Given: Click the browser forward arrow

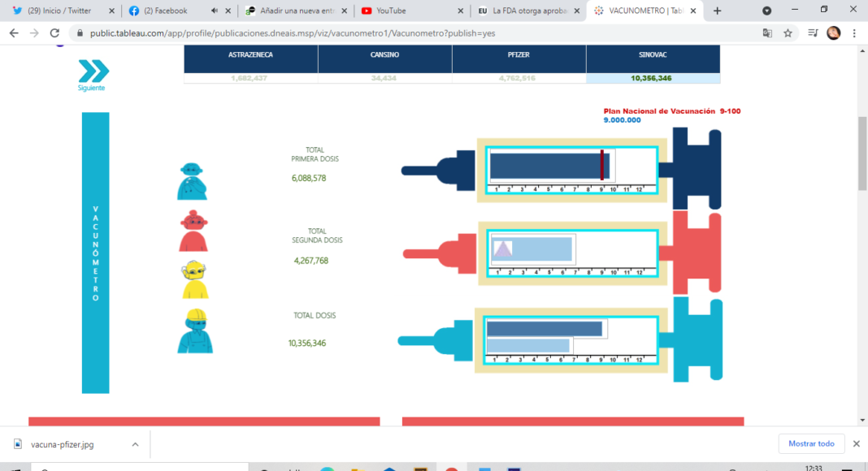Looking at the screenshot, I should 34,33.
